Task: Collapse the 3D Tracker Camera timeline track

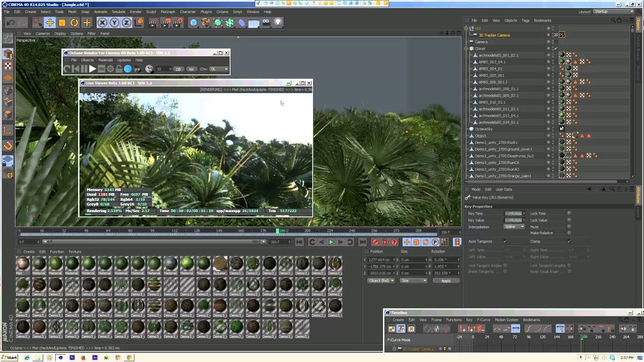Action: pyautogui.click(x=394, y=348)
